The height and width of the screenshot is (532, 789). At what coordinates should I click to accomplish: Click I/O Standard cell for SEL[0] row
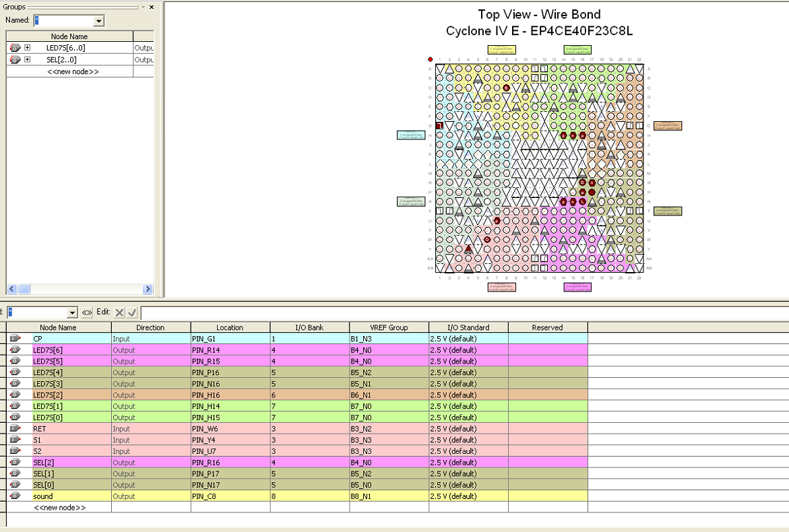pos(468,486)
